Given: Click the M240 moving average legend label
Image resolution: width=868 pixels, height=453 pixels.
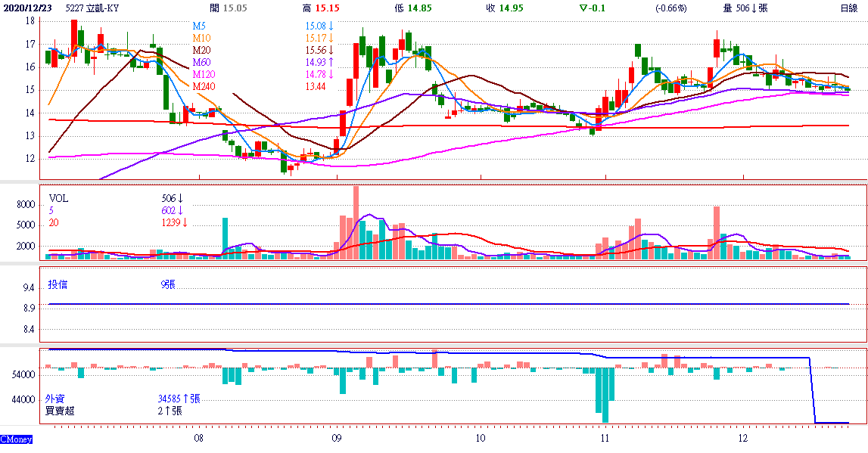Looking at the screenshot, I should 204,86.
